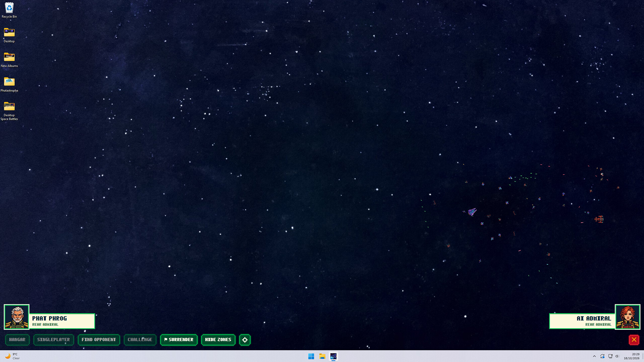Image resolution: width=644 pixels, height=362 pixels.
Task: Surrender the current battle
Action: coord(179,340)
